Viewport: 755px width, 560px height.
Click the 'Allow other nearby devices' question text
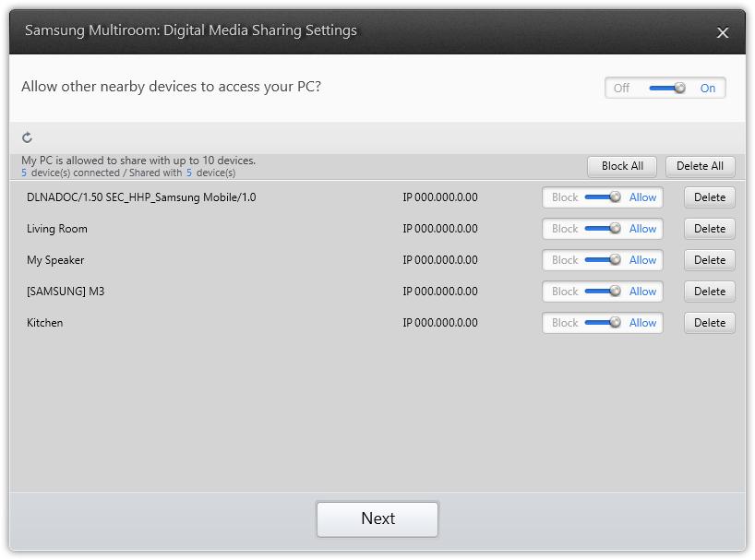coord(171,87)
